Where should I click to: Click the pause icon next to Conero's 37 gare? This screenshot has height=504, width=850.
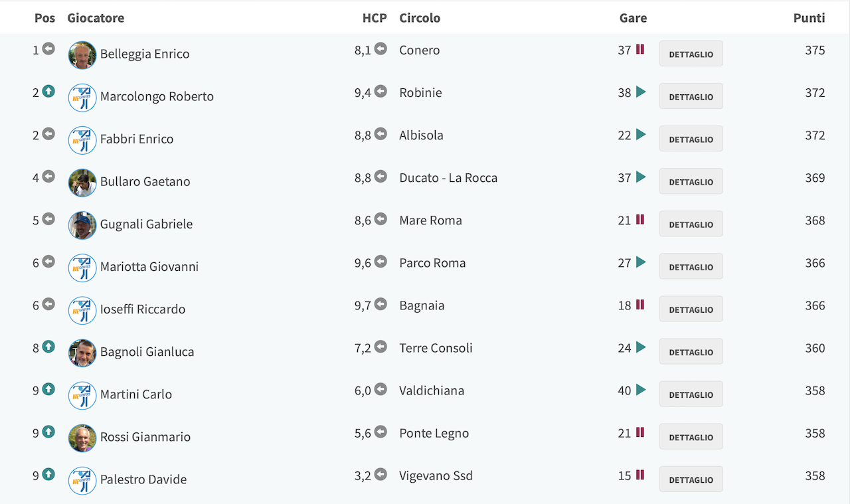(640, 49)
